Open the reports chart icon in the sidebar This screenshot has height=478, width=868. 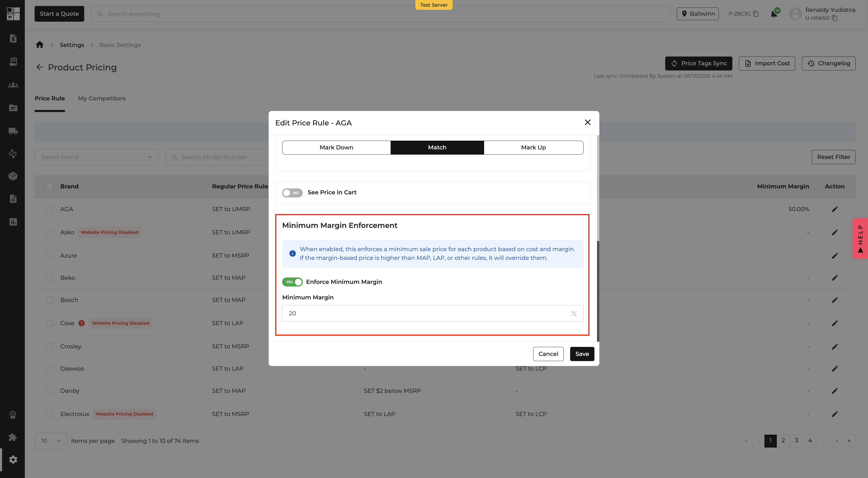[13, 222]
